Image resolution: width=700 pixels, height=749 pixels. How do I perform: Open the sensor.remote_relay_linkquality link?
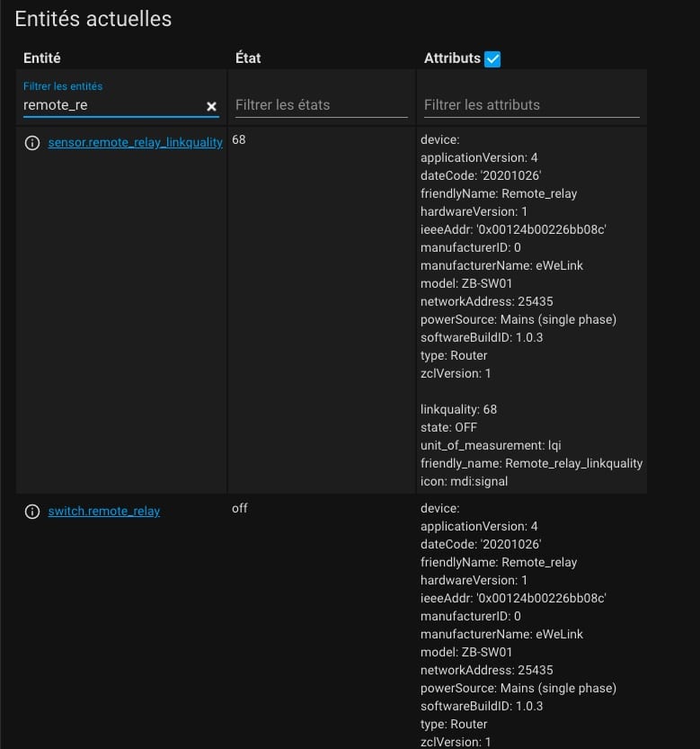(x=135, y=142)
